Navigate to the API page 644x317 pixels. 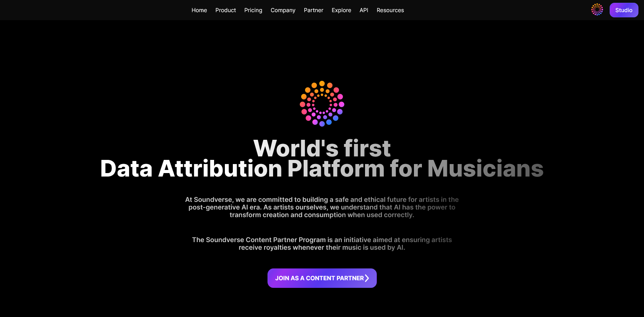click(x=364, y=10)
